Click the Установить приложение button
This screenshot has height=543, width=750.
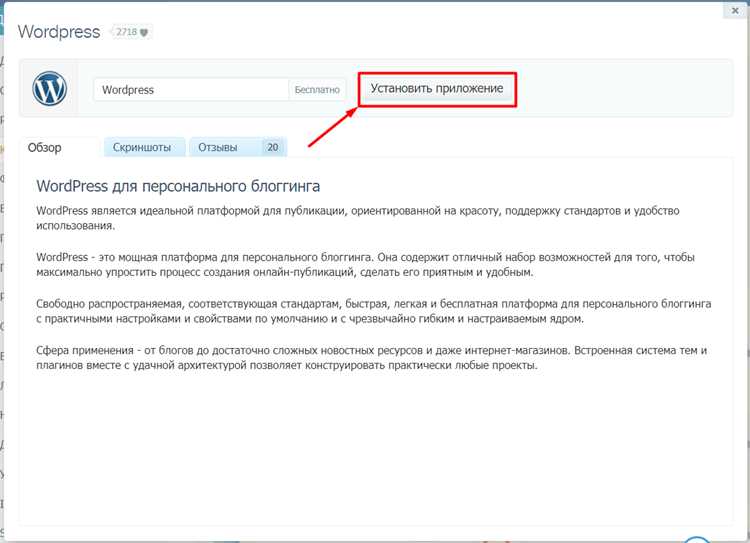point(437,89)
